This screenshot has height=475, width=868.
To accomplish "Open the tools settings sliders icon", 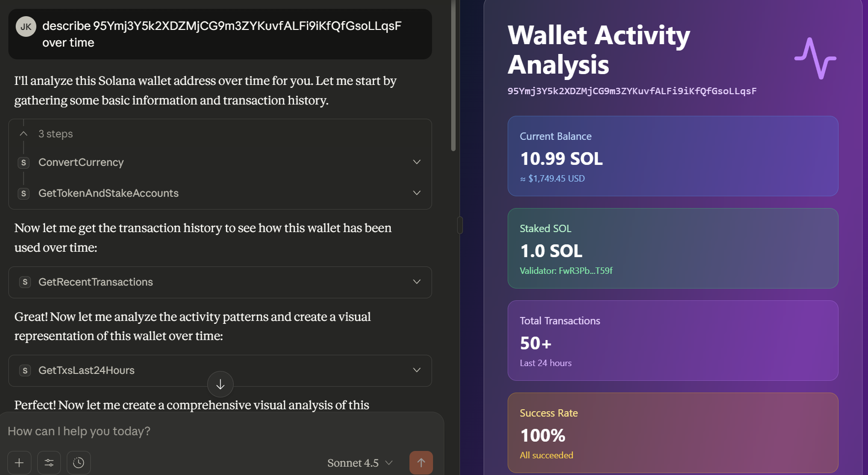I will click(49, 463).
